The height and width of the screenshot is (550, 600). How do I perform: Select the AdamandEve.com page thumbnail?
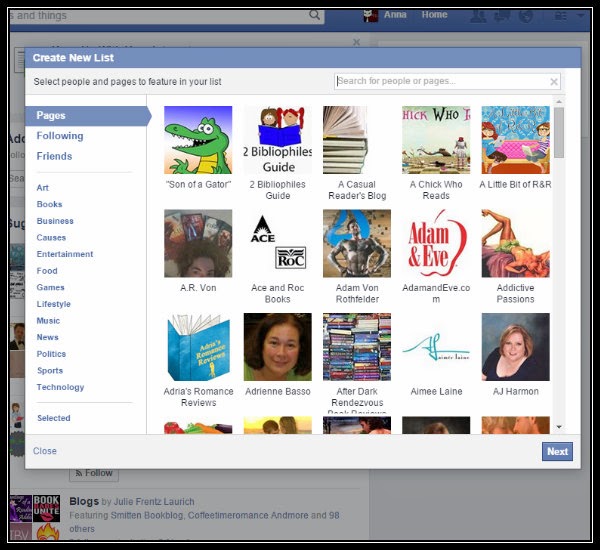click(x=436, y=243)
